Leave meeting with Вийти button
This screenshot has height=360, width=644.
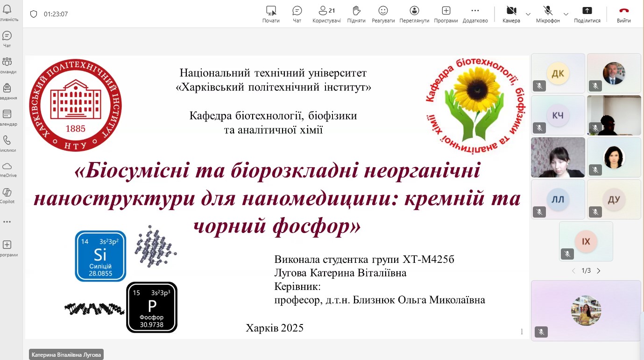click(623, 14)
